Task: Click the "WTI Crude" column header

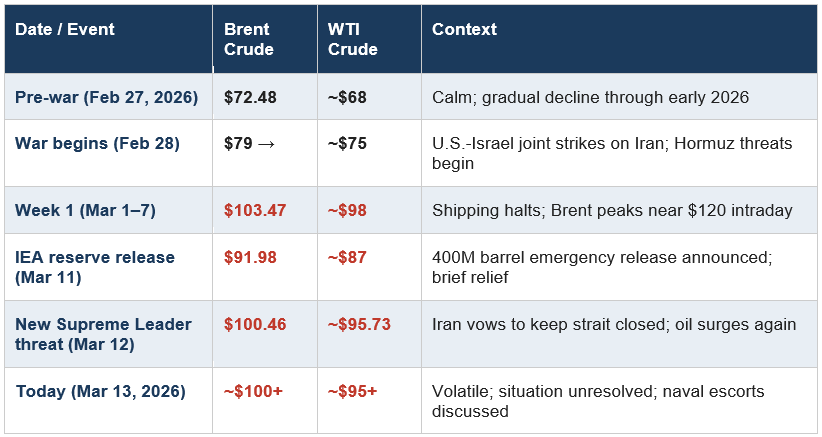Action: [x=352, y=39]
